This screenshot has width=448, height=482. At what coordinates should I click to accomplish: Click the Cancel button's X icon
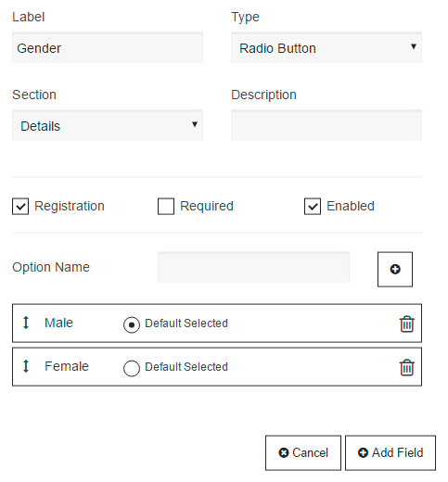click(283, 452)
